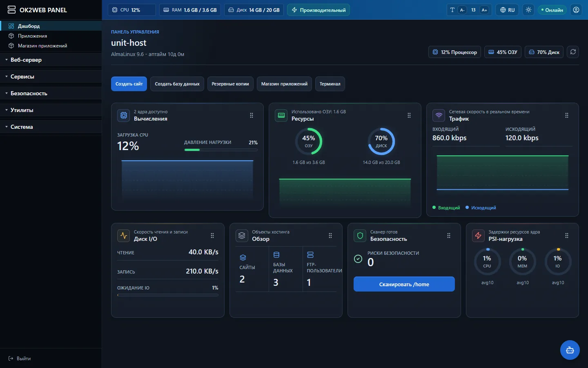Open Дашборд in the sidebar
Viewport: 588px width, 368px height.
(x=51, y=26)
